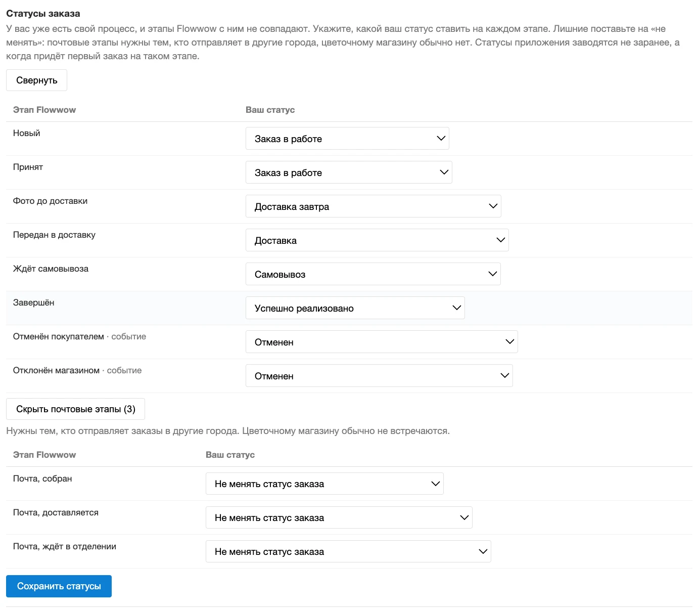Screen dimensions: 700x609
Task: Open the dropdown for Почта, ждёт в отделении
Action: pos(348,551)
